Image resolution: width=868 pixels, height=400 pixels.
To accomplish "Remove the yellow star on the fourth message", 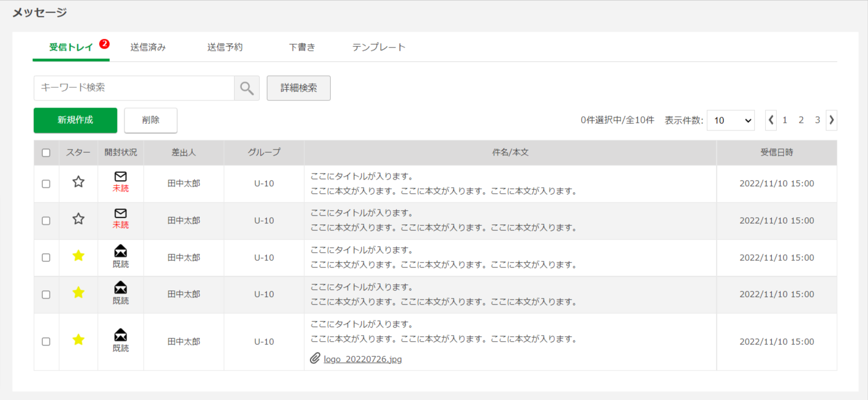I will click(x=79, y=292).
